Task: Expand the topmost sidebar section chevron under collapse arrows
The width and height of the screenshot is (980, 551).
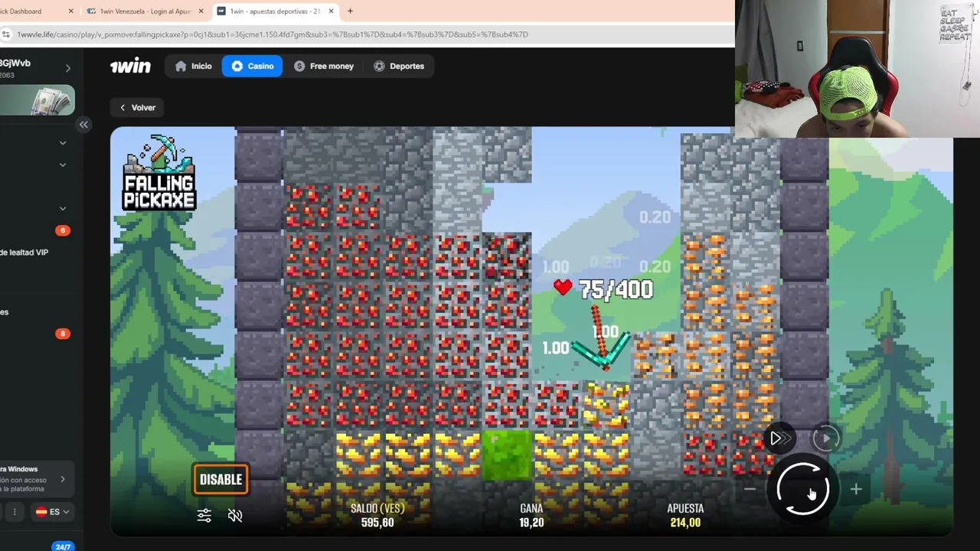Action: [x=63, y=143]
